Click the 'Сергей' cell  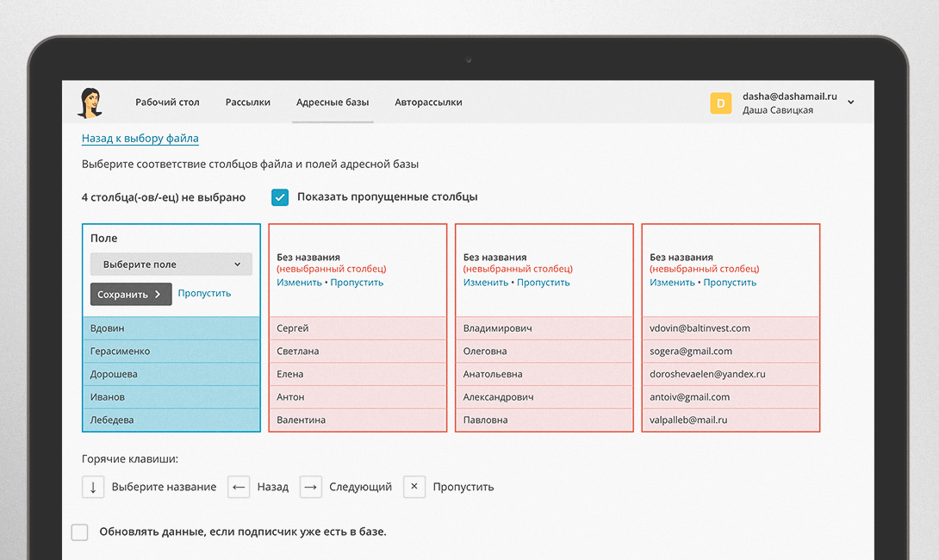358,328
